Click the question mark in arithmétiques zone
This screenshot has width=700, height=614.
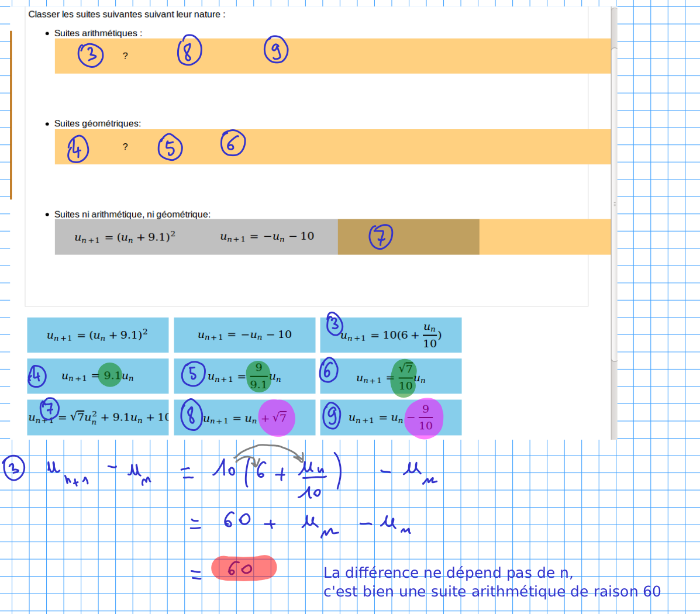click(x=125, y=56)
